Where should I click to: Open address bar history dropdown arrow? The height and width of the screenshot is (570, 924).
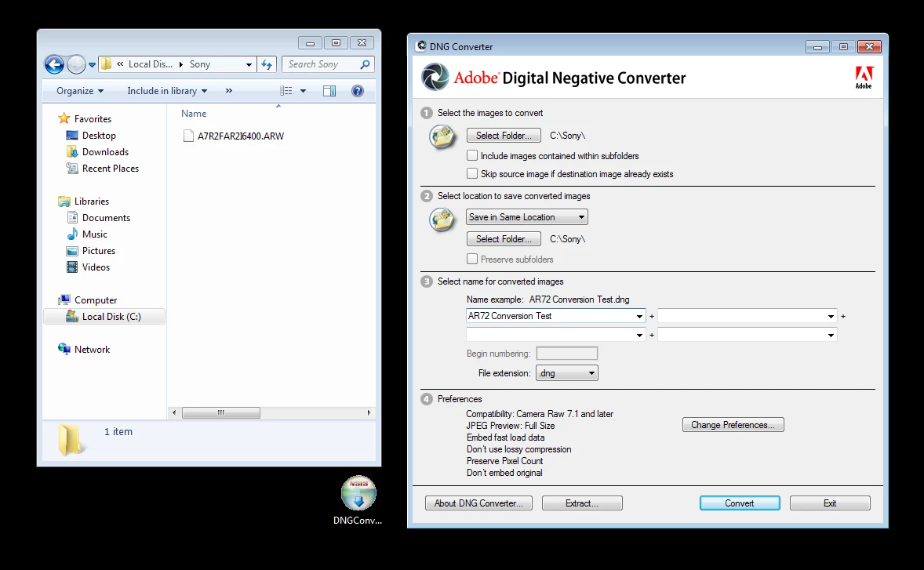pyautogui.click(x=249, y=65)
